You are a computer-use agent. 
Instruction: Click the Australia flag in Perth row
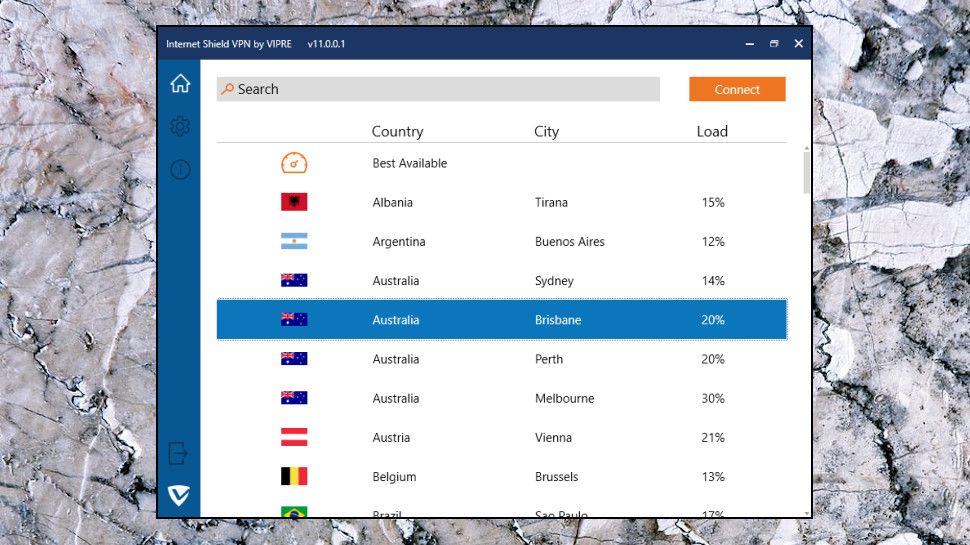tap(294, 359)
